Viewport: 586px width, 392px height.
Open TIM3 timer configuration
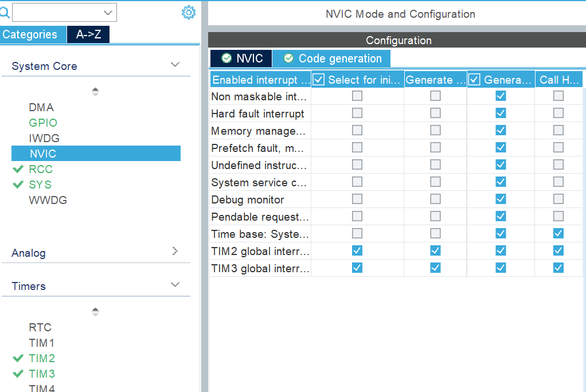(42, 374)
